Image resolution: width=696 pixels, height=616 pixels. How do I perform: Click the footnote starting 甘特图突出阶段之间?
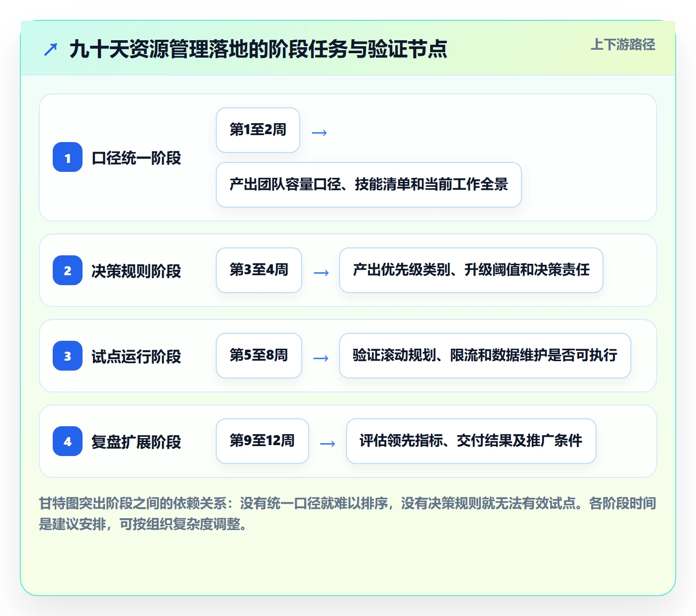(348, 514)
